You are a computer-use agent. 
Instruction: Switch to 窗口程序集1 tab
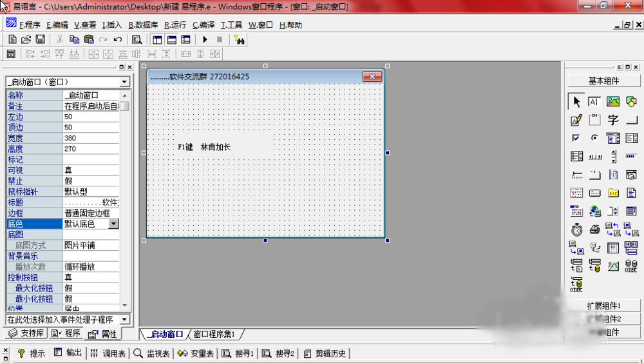[214, 334]
